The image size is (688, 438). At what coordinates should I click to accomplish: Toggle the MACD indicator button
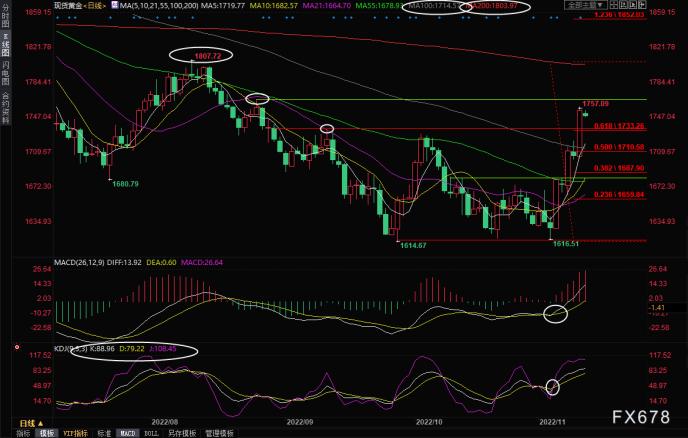point(127,434)
